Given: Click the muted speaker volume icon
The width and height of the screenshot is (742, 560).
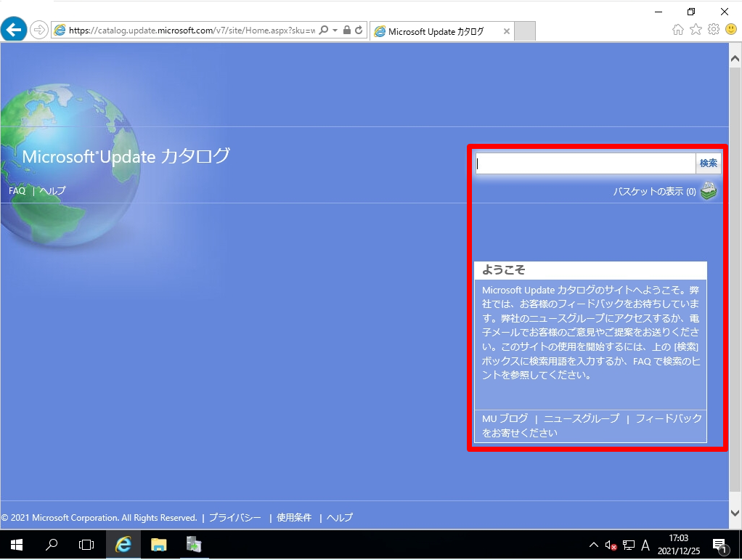Looking at the screenshot, I should pos(611,545).
